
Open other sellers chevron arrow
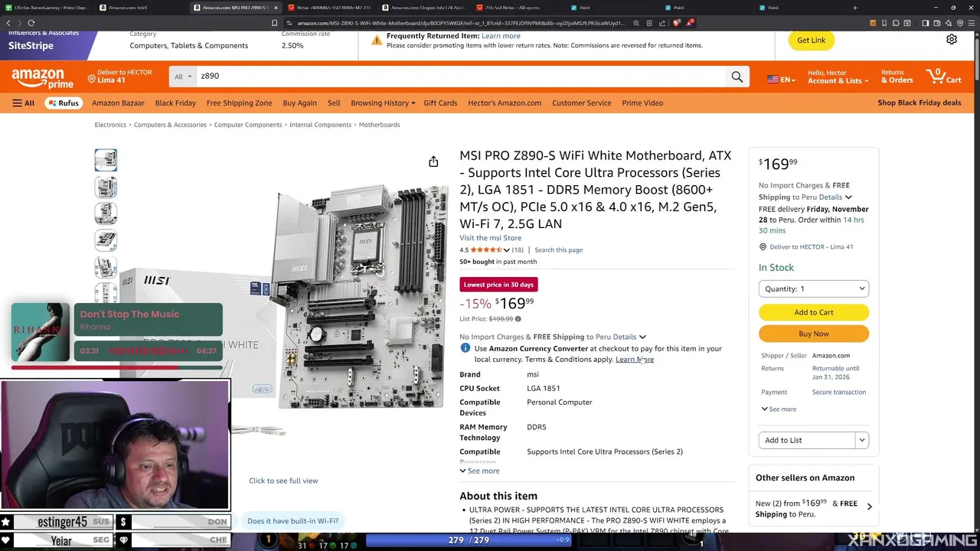coord(869,507)
